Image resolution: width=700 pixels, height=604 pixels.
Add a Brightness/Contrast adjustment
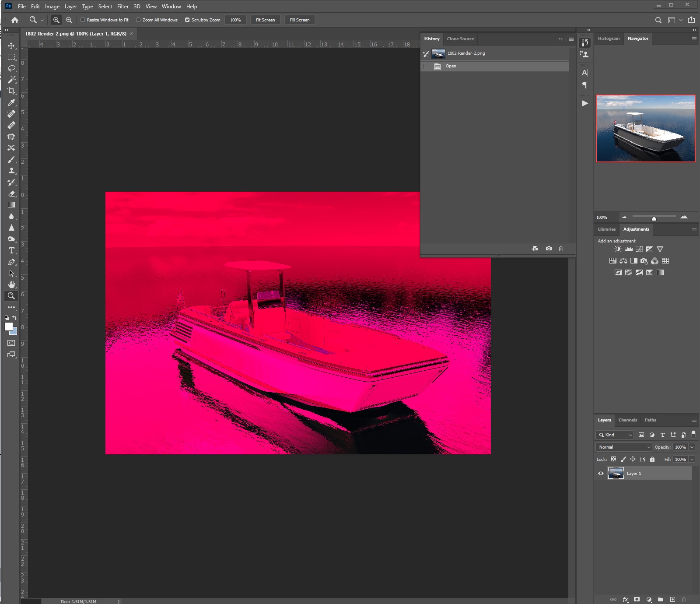pos(618,249)
